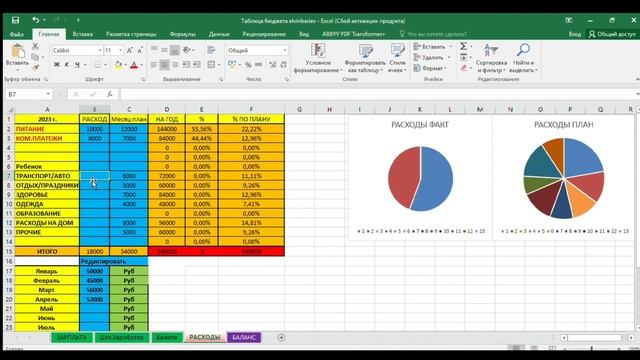
Task: Switch to the Вставка ribbon tab
Action: click(x=82, y=34)
